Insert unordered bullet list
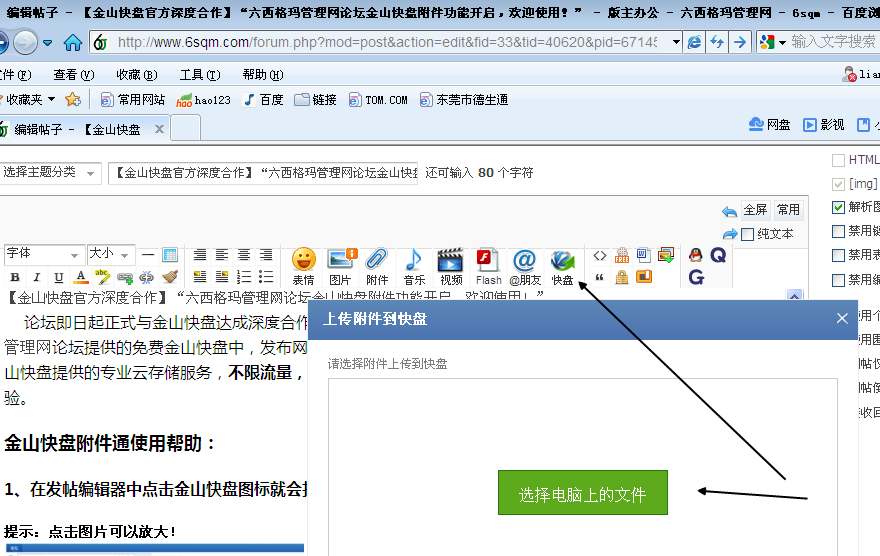 (x=266, y=277)
